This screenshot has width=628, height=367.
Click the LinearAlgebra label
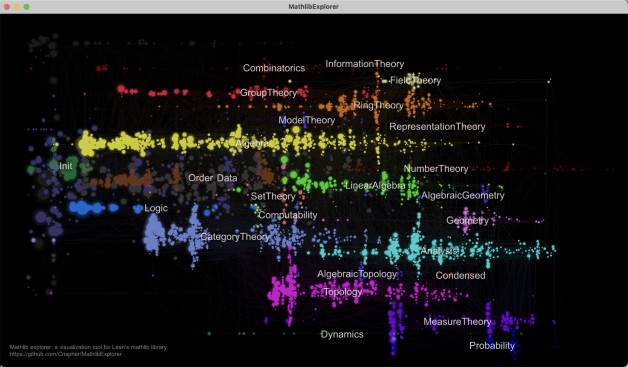tap(375, 186)
